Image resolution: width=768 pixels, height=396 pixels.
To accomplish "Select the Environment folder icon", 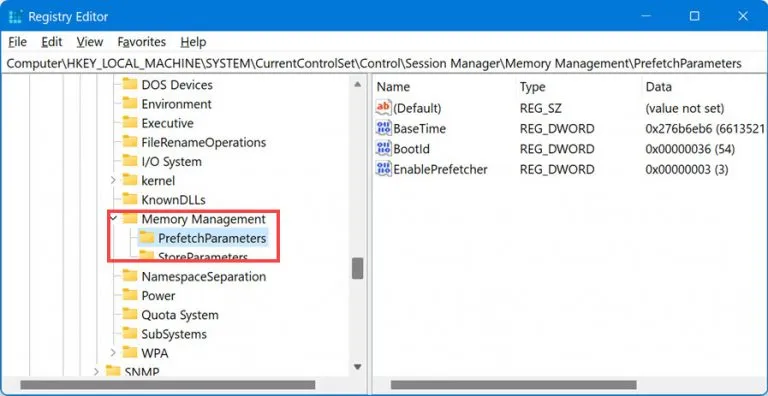I will (x=130, y=103).
